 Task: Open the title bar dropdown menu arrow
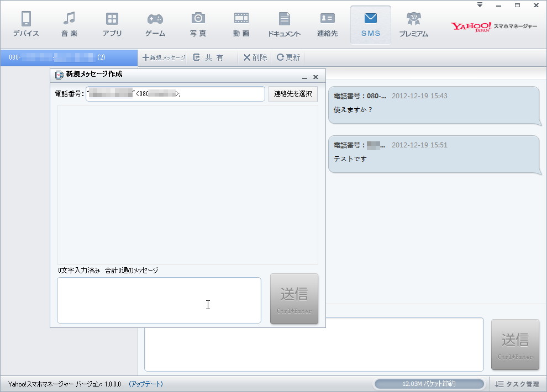point(480,5)
